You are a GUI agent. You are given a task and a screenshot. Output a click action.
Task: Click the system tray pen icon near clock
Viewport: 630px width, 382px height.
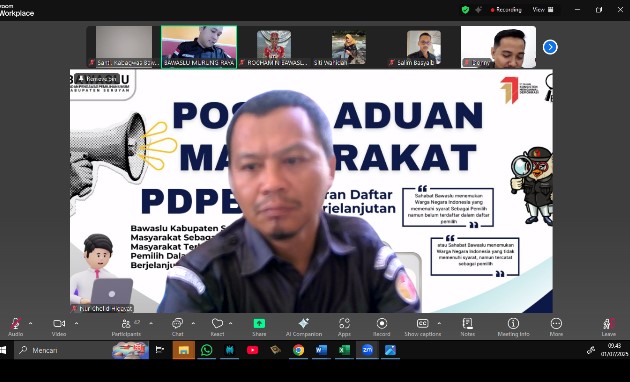[x=591, y=350]
